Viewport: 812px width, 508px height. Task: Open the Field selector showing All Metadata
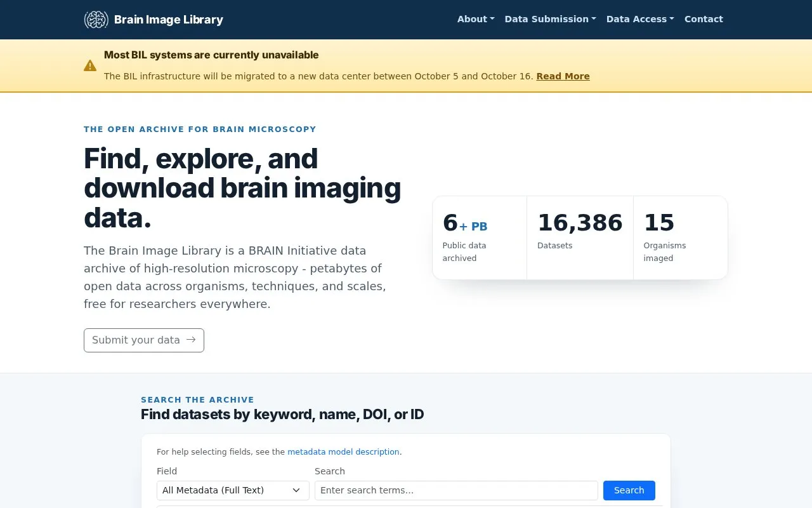(233, 490)
